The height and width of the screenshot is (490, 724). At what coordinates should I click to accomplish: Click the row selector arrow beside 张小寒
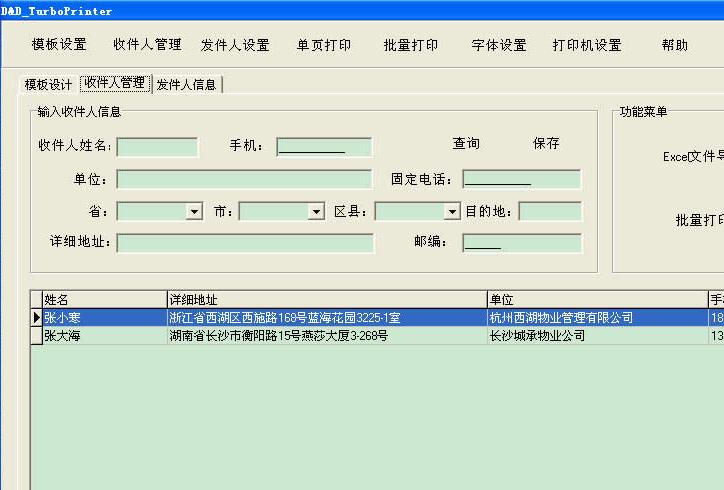(36, 318)
